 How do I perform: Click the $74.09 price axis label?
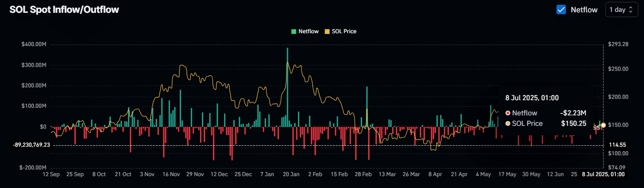pos(617,168)
